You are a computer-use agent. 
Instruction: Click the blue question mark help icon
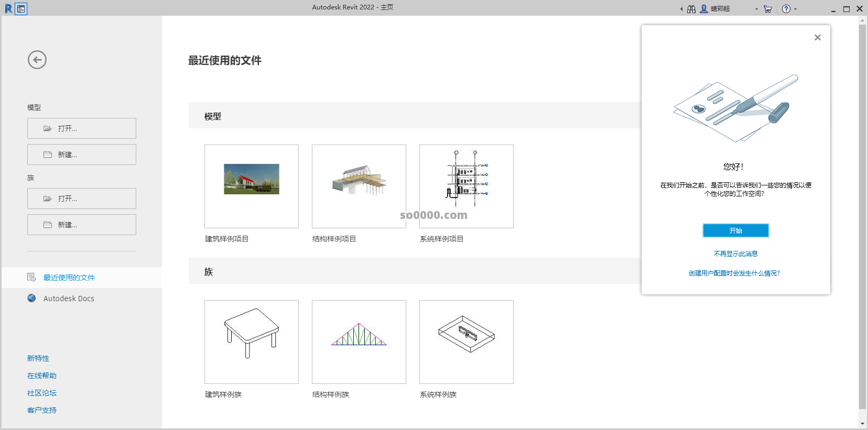tap(786, 9)
